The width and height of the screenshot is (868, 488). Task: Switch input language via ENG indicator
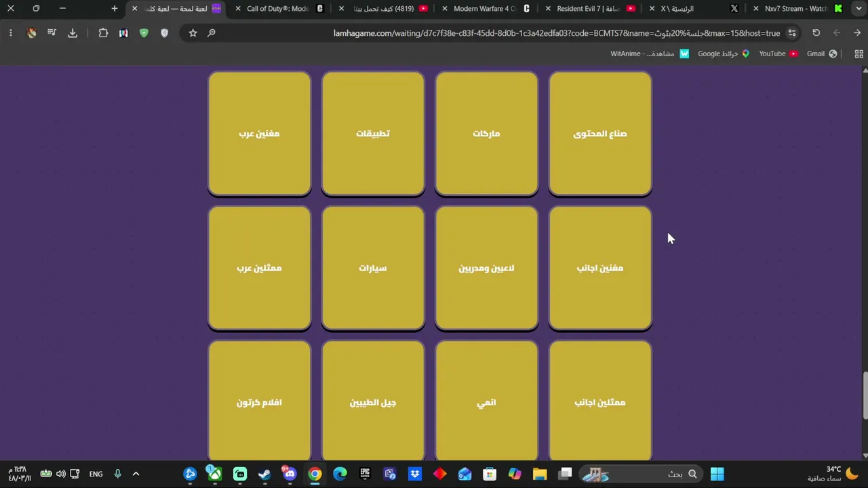point(96,474)
